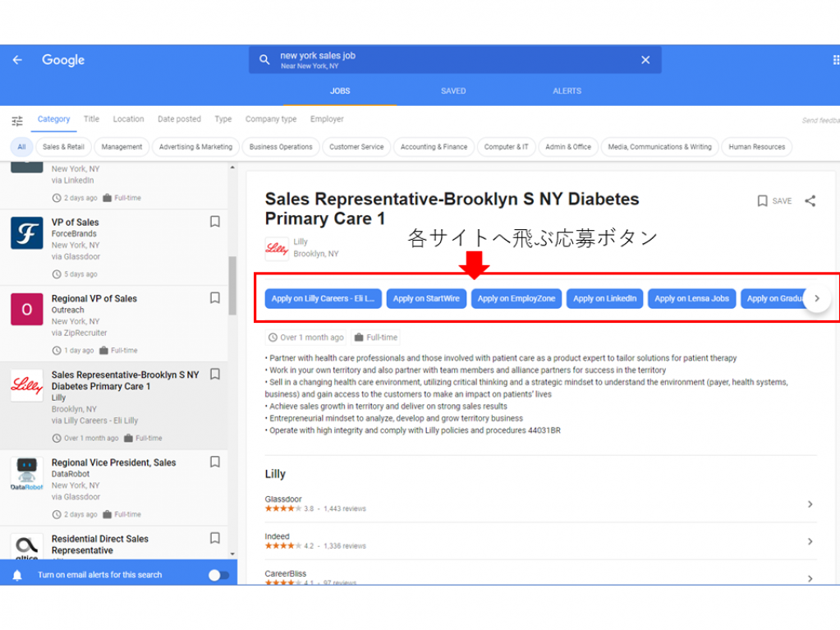The height and width of the screenshot is (630, 840).
Task: Click the job list scroll-down arrow
Action: [232, 554]
